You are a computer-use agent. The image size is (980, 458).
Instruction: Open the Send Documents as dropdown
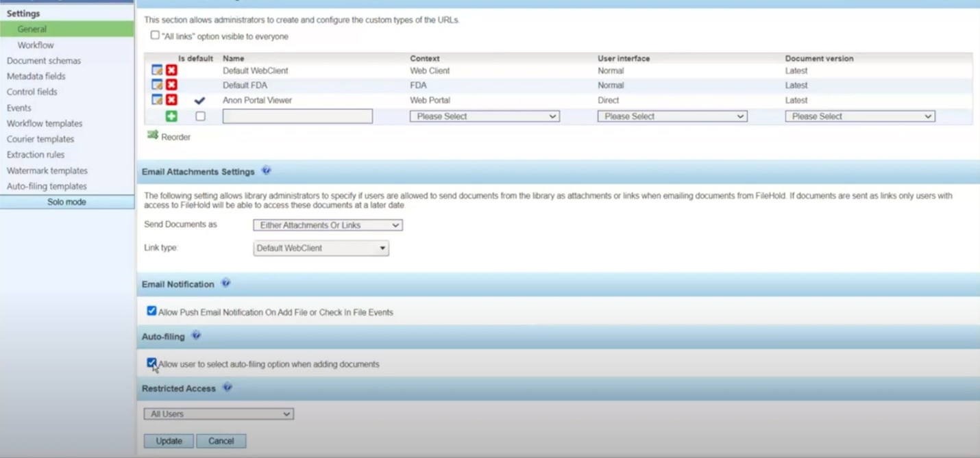[327, 225]
